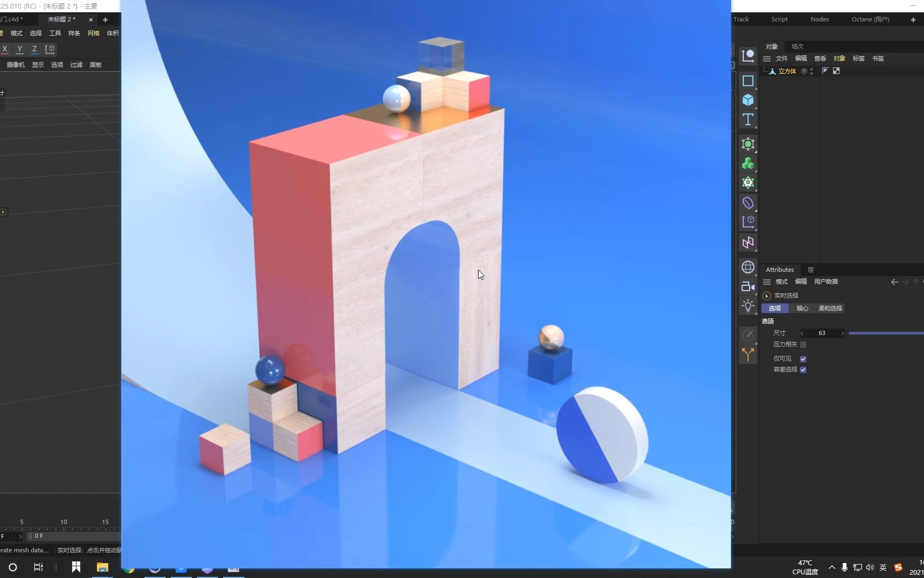Click the 轴心 button in the selection options
This screenshot has height=578, width=924.
point(802,308)
